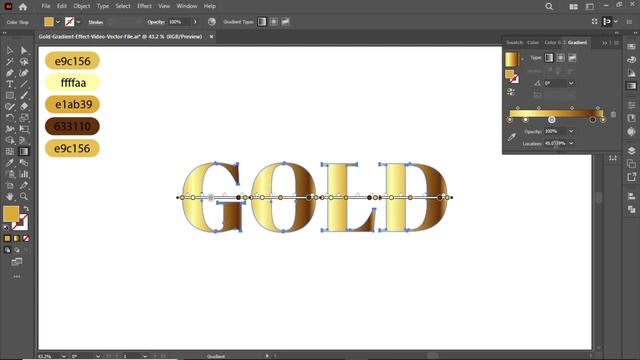Image resolution: width=640 pixels, height=360 pixels.
Task: Open the search magnifier icon
Action: pos(549,7)
